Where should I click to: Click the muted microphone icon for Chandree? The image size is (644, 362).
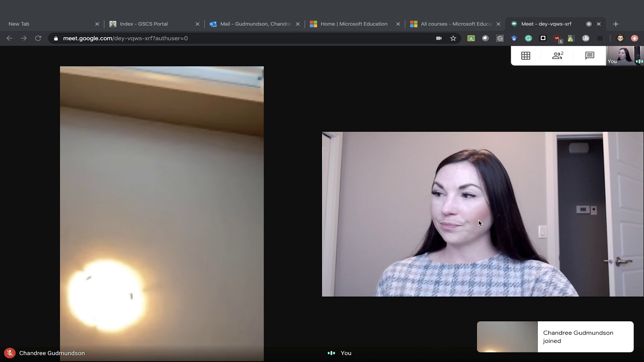point(10,353)
